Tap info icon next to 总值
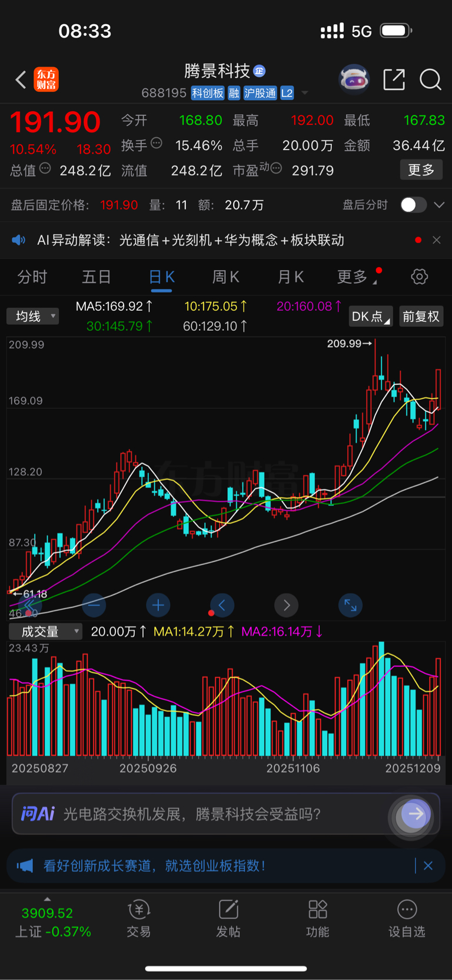This screenshot has height=980, width=452. 45,169
